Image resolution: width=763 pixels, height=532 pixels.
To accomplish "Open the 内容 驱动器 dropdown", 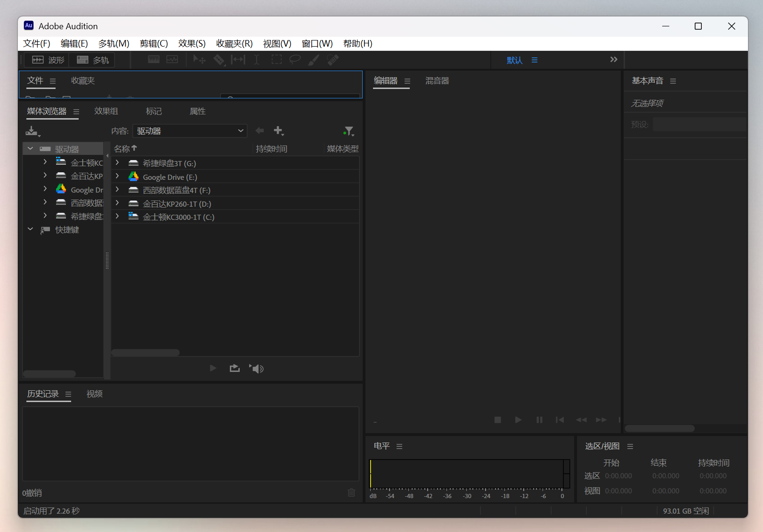I will click(x=190, y=131).
